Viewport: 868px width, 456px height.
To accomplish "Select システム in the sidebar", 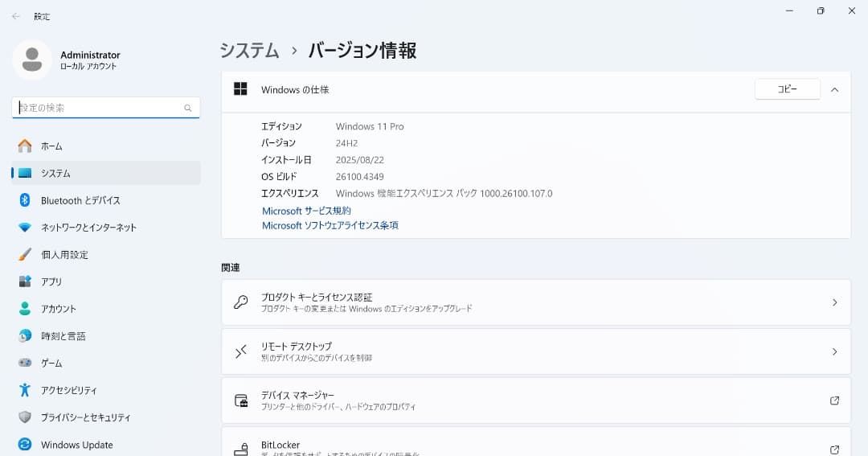I will [x=106, y=173].
